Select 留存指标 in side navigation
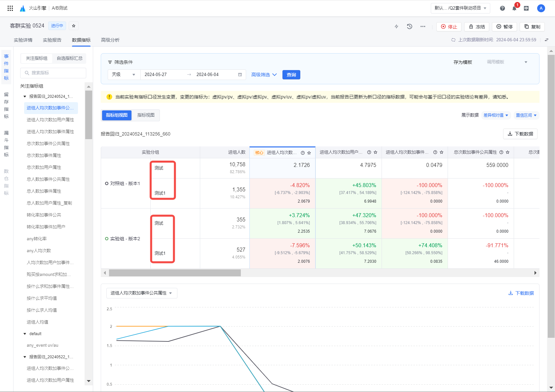The width and height of the screenshot is (555, 392). [6, 105]
